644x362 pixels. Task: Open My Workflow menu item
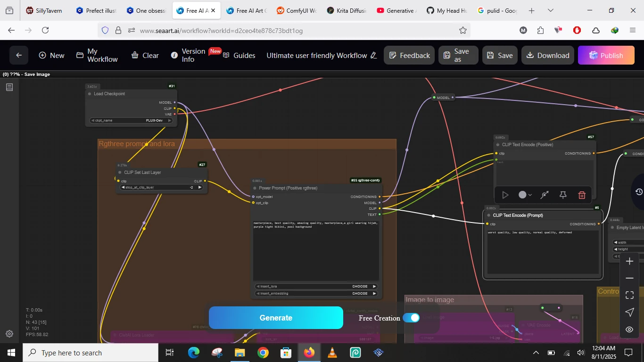pyautogui.click(x=97, y=55)
